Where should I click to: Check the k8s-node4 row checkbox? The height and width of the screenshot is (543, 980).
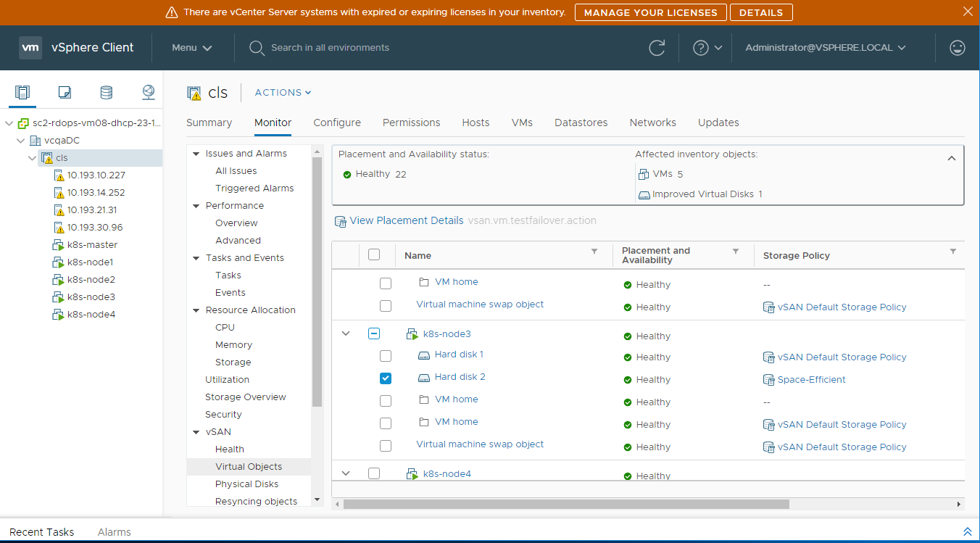[x=374, y=473]
